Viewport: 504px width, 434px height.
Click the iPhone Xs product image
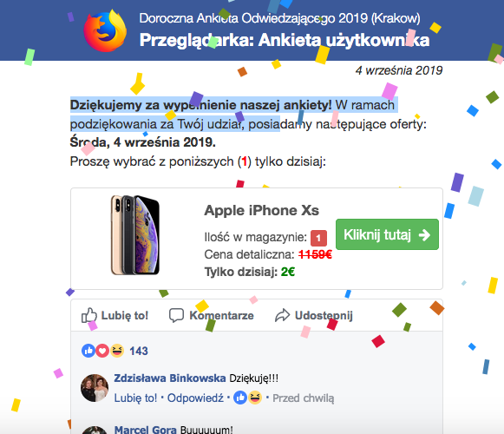click(x=135, y=235)
